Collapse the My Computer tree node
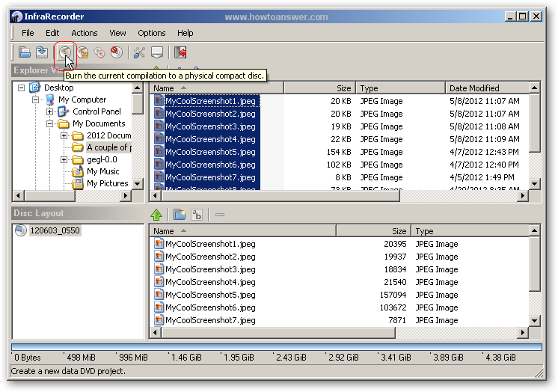This screenshot has height=392, width=558. click(36, 99)
